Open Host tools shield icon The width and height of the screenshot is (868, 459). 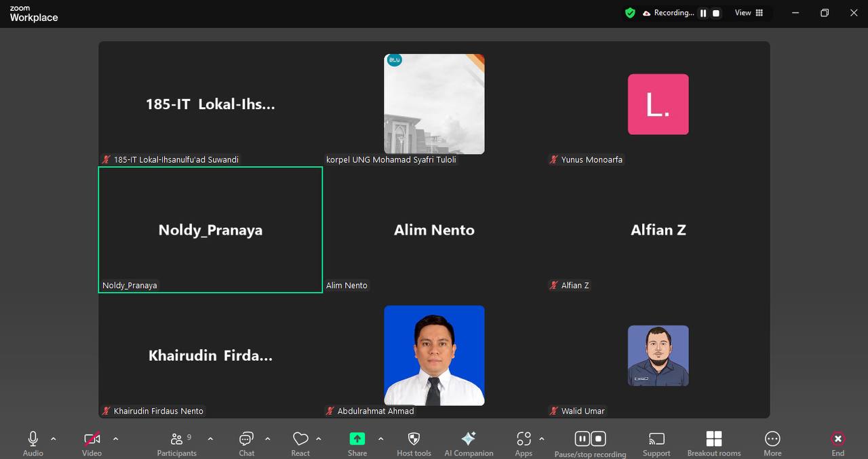click(414, 439)
